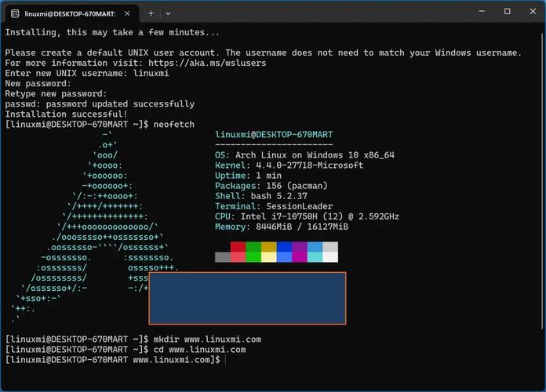The height and width of the screenshot is (392, 546).
Task: Click the 'Terminal: SessionLeader' line
Action: coord(274,206)
